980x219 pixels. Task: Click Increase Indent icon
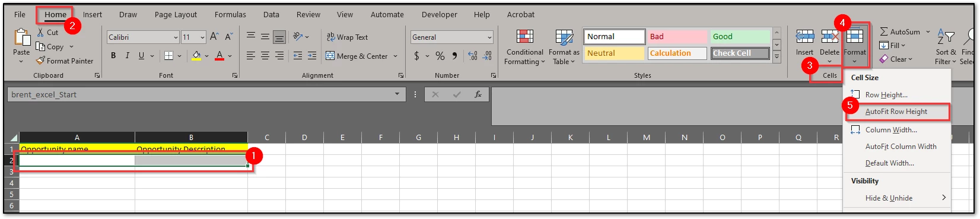coord(313,56)
